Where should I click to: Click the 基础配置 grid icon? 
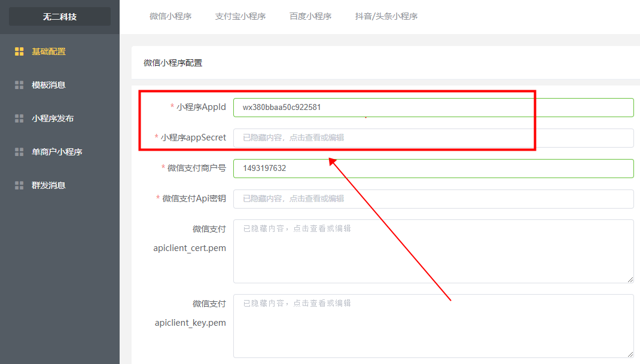click(19, 51)
